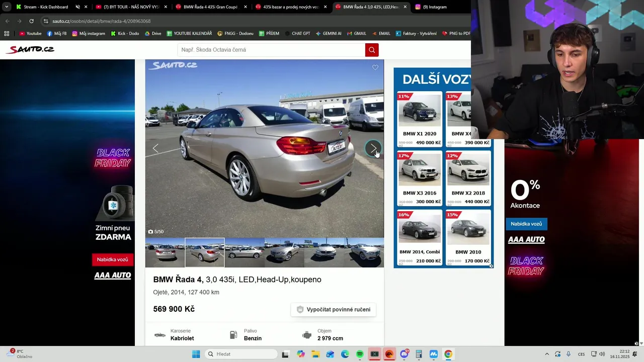The image size is (644, 362).
Task: Switch to BMW Řada 4 435i Gran Coupé tab
Action: (210, 7)
